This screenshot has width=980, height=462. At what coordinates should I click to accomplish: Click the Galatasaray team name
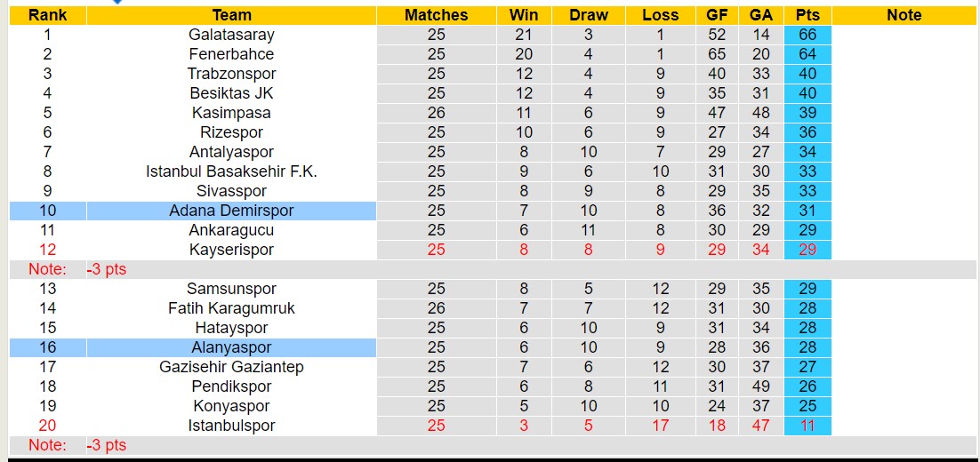[231, 35]
